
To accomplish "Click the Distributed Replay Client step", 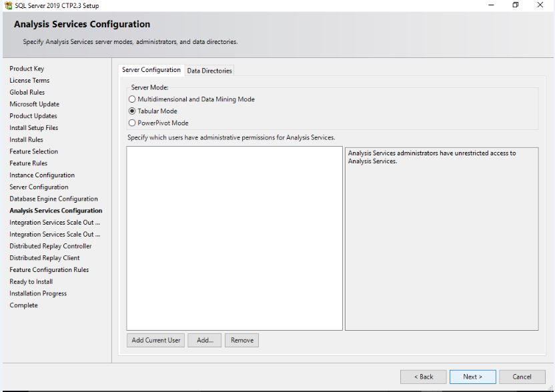I will [x=45, y=258].
